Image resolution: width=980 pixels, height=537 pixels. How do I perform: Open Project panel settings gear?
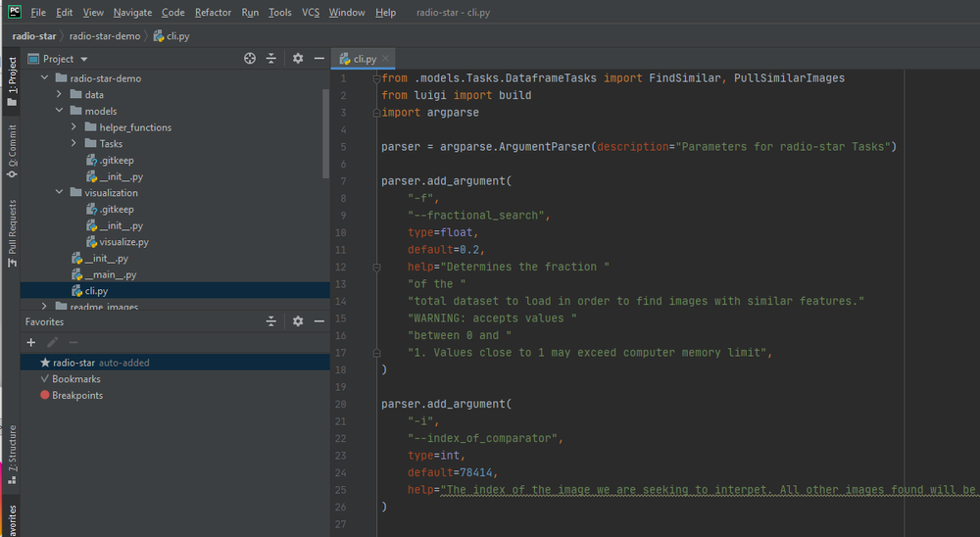(x=298, y=58)
